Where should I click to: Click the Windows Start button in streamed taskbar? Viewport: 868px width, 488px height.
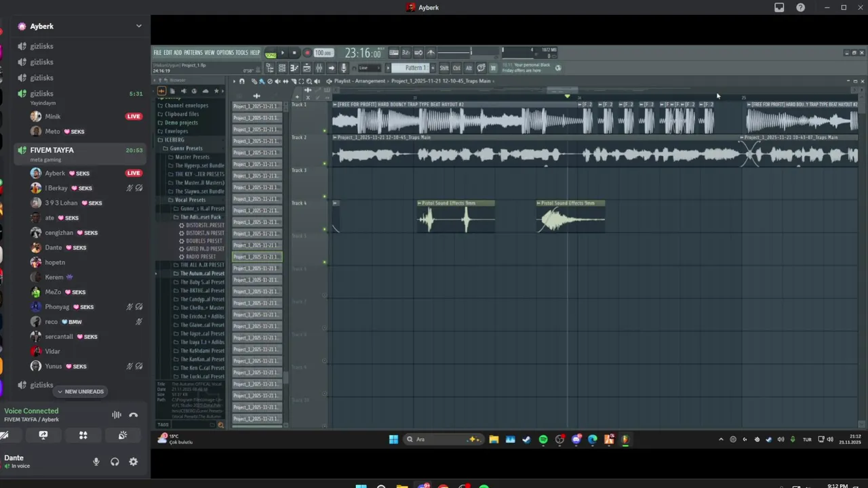393,439
